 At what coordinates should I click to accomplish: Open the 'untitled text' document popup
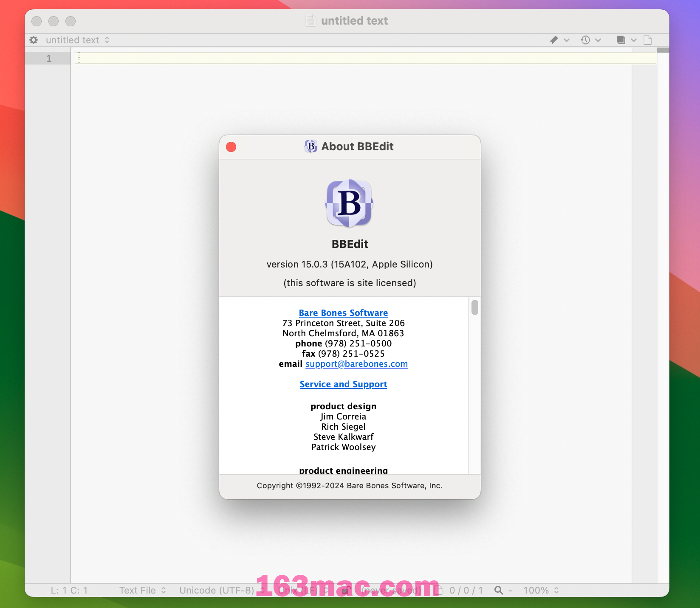pyautogui.click(x=78, y=40)
